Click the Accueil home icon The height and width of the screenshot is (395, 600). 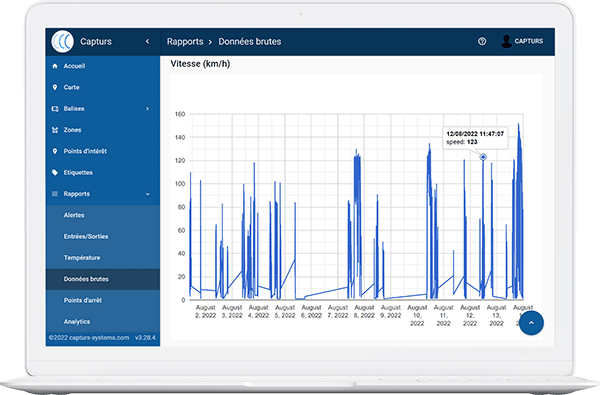click(x=55, y=66)
